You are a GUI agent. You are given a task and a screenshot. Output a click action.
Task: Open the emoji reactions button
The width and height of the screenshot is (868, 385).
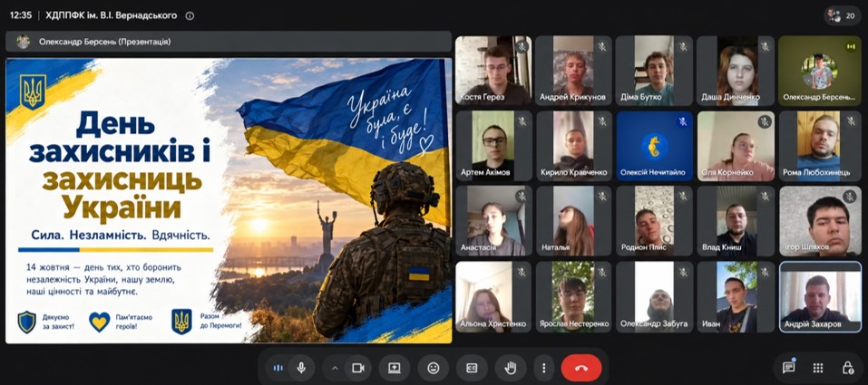pyautogui.click(x=434, y=369)
